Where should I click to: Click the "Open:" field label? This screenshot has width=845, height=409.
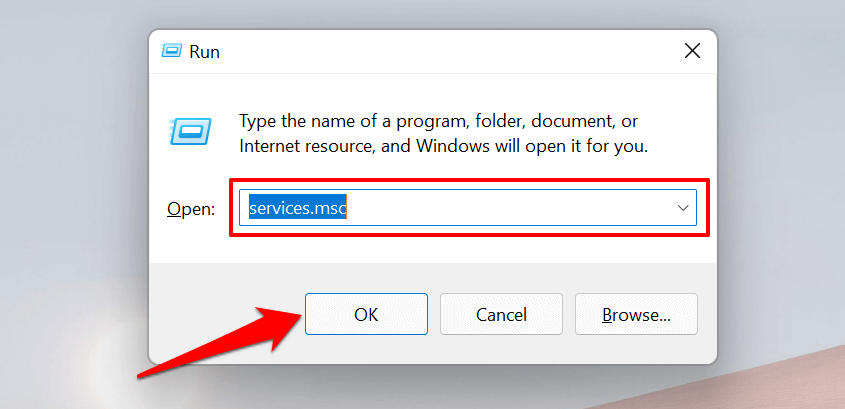[190, 209]
